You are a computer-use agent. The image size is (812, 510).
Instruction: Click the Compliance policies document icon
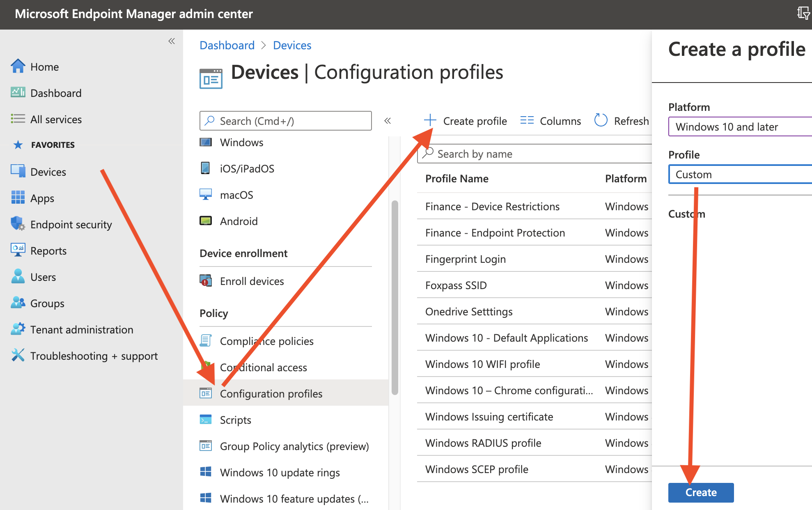coord(206,340)
